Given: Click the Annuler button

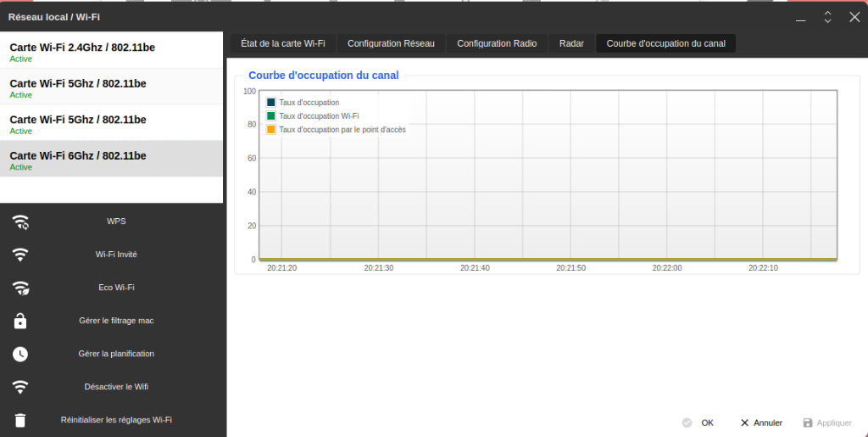Looking at the screenshot, I should (x=760, y=423).
